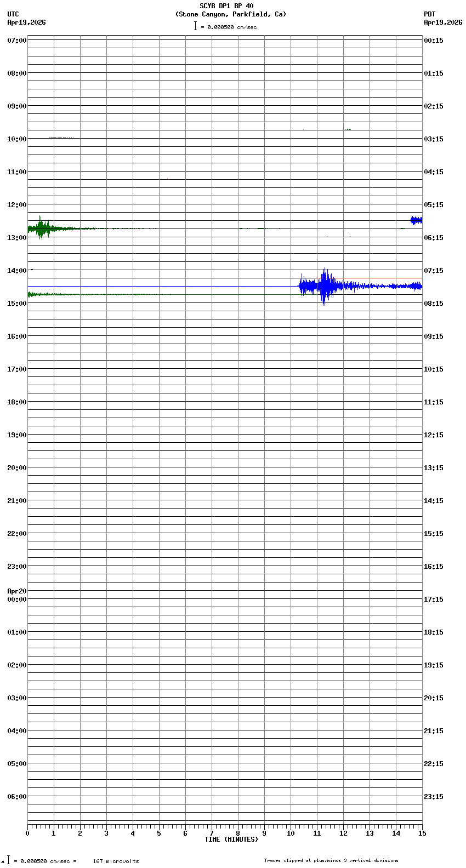Click the 08:15 PDT row label
Viewport: 466px width, 868px height.
pyautogui.click(x=434, y=304)
